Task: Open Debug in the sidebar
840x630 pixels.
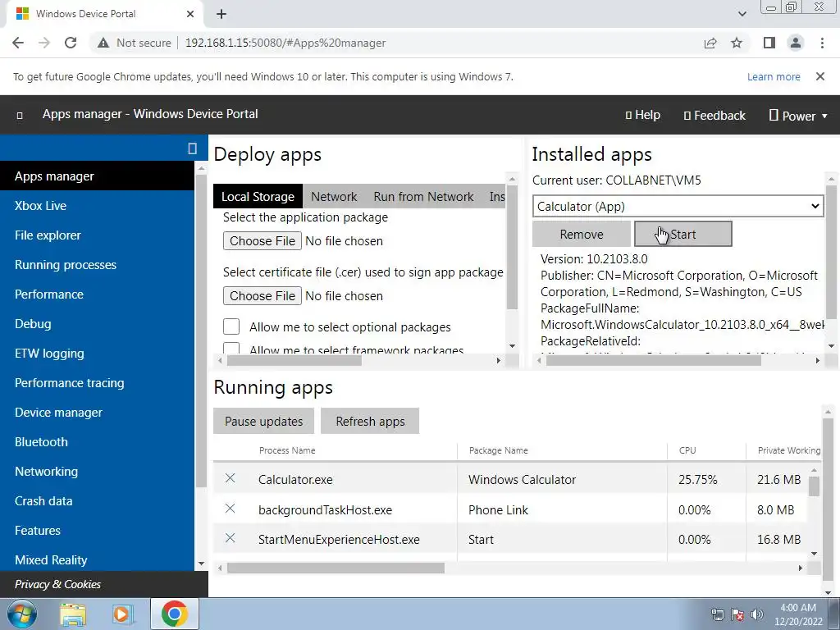Action: pyautogui.click(x=97, y=323)
